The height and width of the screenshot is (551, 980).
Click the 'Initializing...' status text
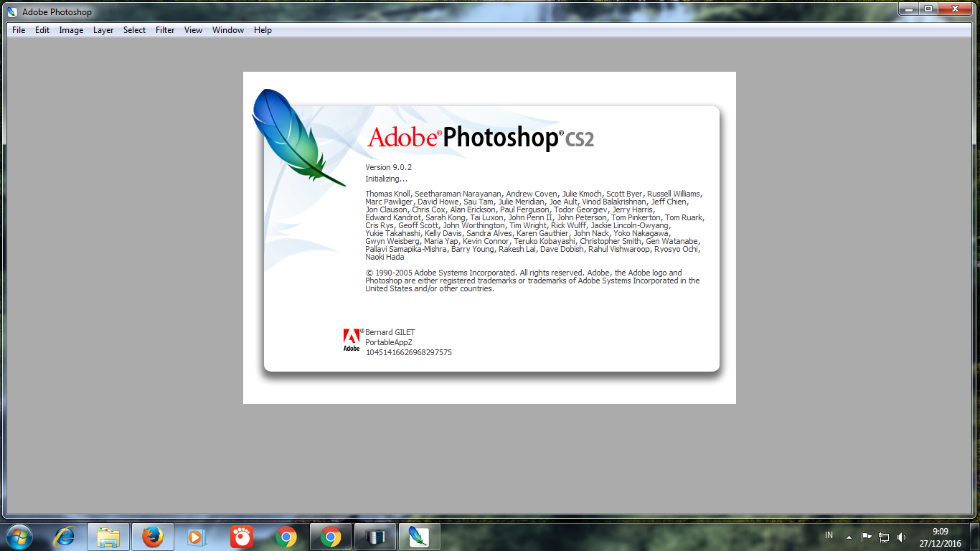pyautogui.click(x=386, y=179)
